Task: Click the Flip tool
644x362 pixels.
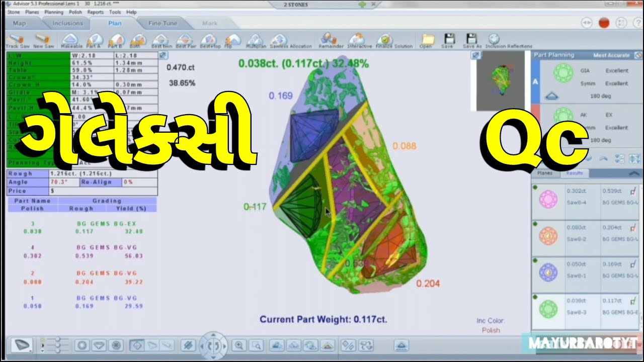Action: (232, 41)
